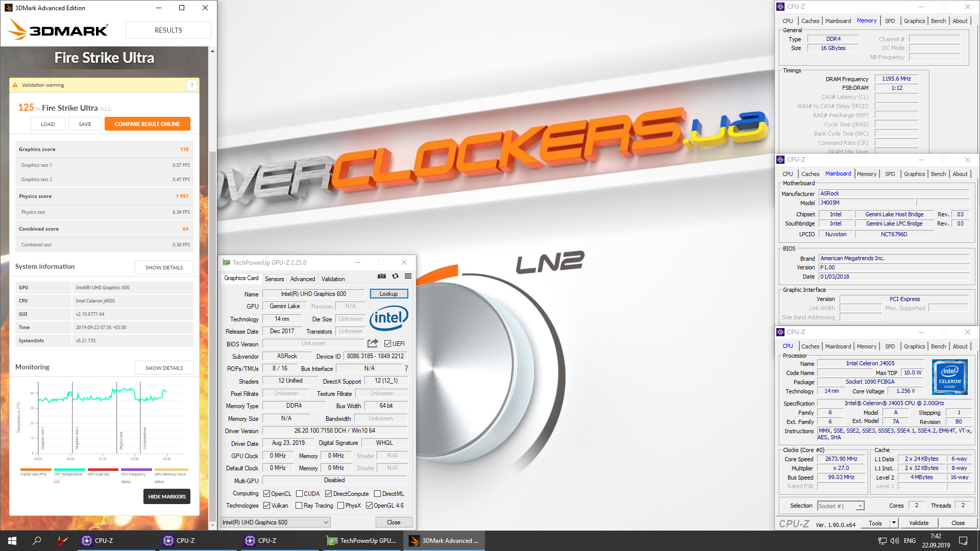Image resolution: width=980 pixels, height=551 pixels.
Task: Open Bench tab in bottom CPU-Z window
Action: 938,346
